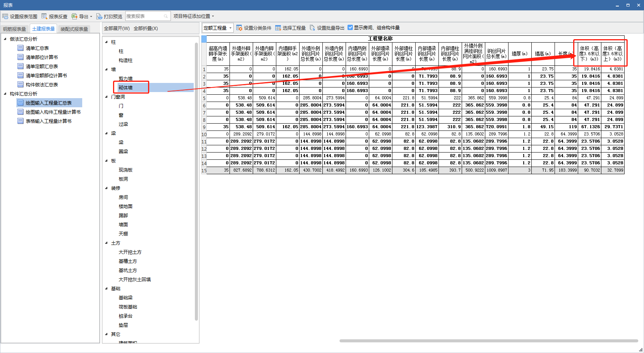Click the 表格输入工程量计算书 report icon
The width and height of the screenshot is (644, 353).
click(x=21, y=121)
